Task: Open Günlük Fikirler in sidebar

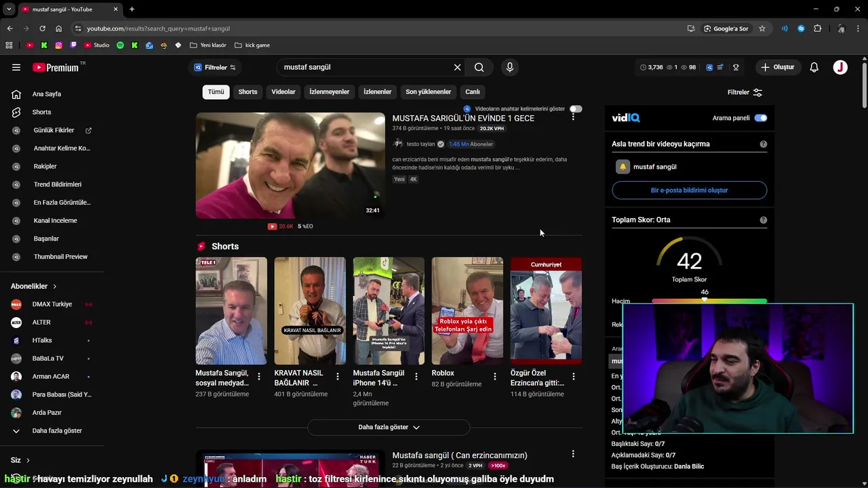Action: coord(52,130)
